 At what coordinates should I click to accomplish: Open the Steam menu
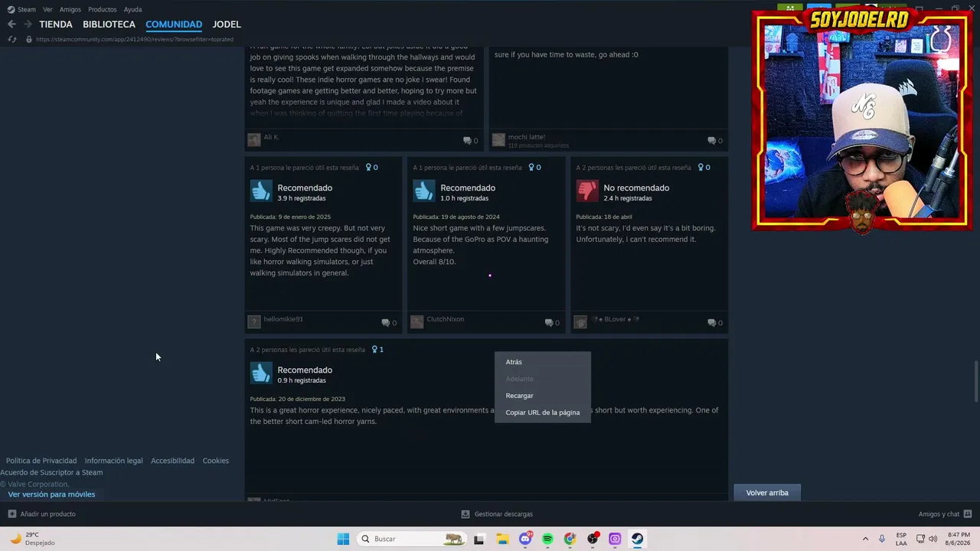click(22, 9)
